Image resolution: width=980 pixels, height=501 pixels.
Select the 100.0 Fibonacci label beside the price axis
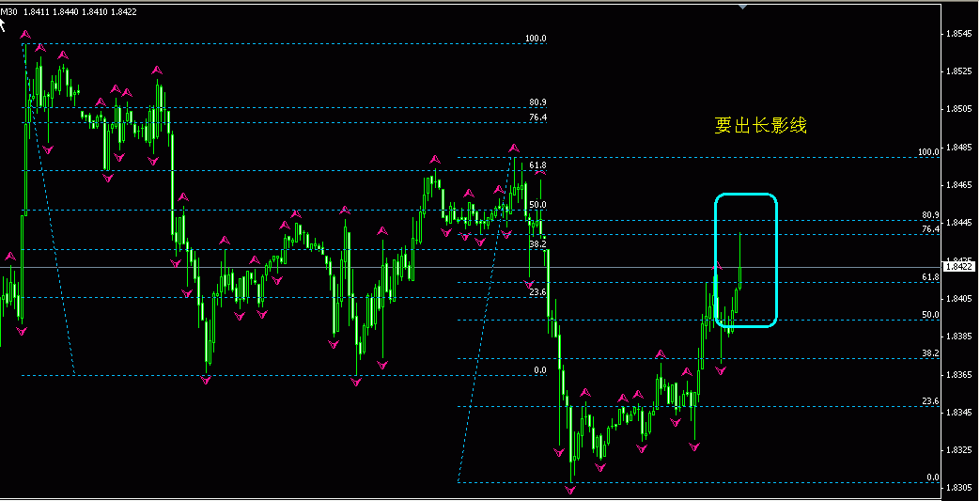pos(928,152)
